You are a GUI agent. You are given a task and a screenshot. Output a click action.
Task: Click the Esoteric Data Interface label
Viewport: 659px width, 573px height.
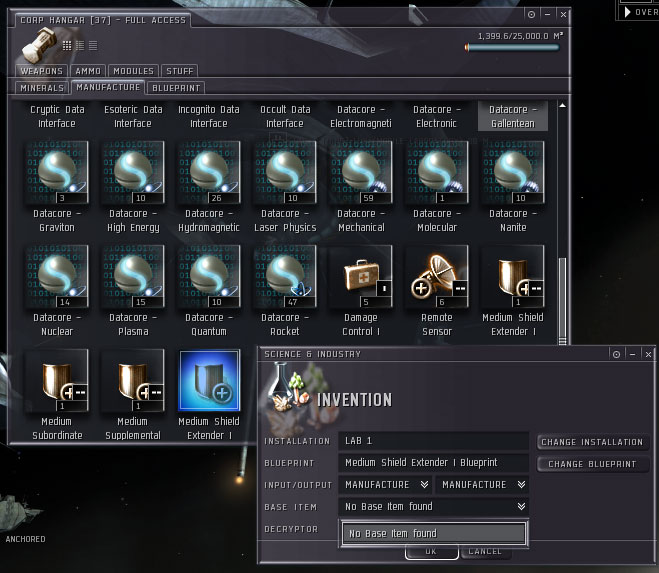133,116
